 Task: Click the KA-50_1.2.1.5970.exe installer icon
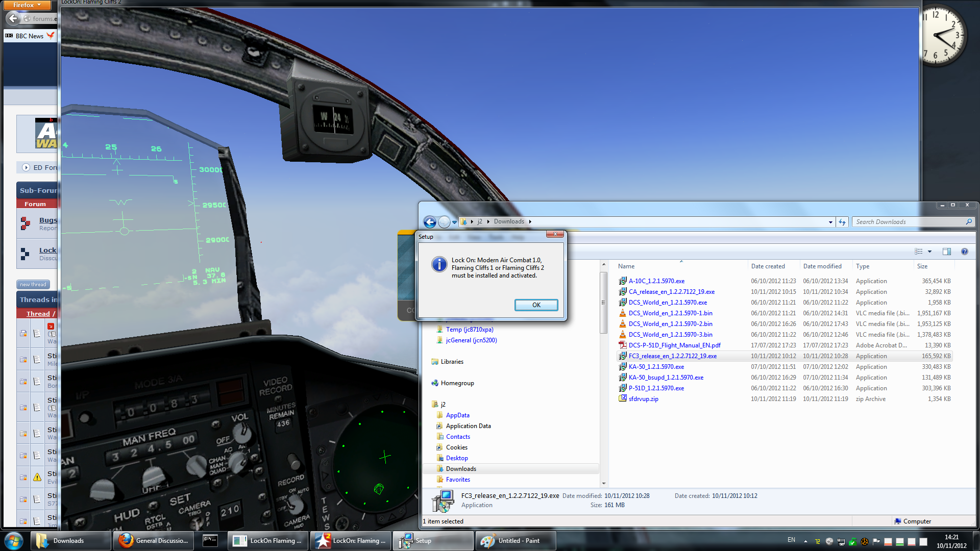click(623, 367)
